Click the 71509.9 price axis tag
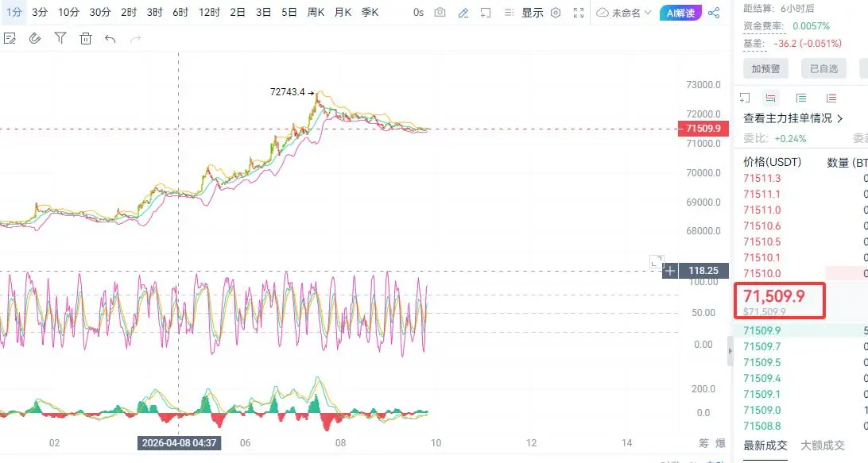This screenshot has height=463, width=868. click(703, 129)
